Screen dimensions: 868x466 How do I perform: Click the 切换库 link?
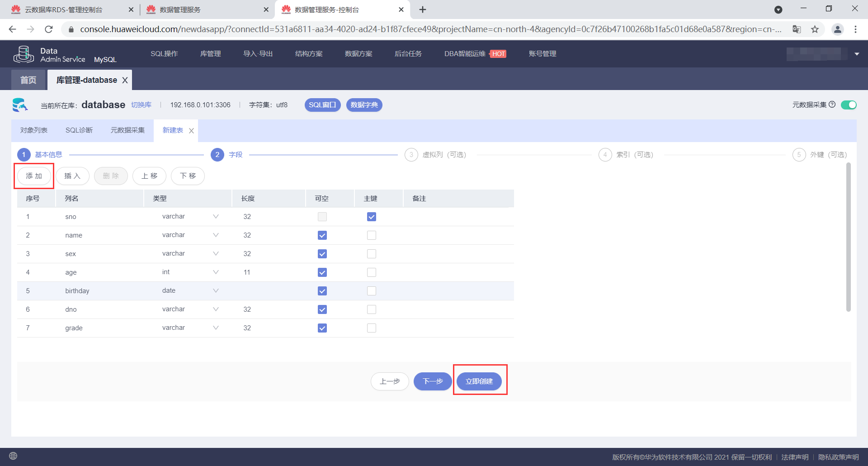click(141, 105)
